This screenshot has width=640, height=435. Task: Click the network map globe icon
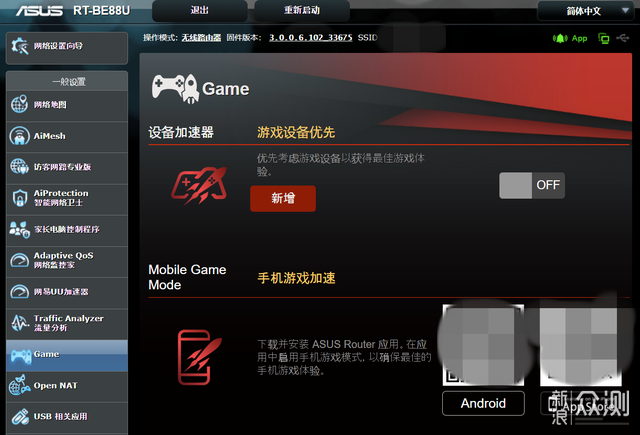coord(19,104)
